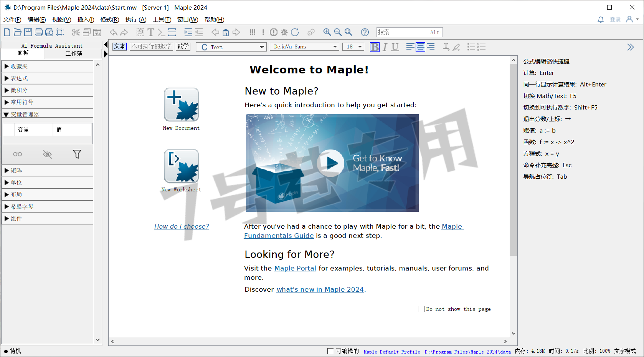Collapse the Variable Manager palette
The width and height of the screenshot is (644, 357).
click(x=47, y=114)
